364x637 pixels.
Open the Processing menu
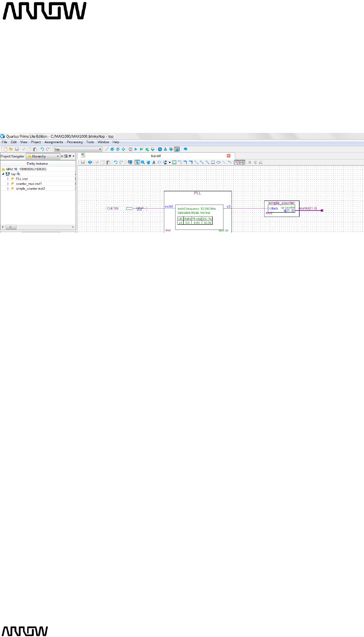pyautogui.click(x=74, y=142)
